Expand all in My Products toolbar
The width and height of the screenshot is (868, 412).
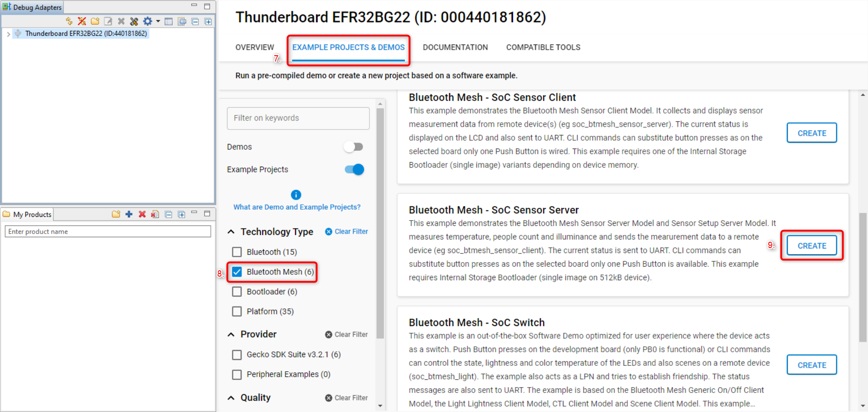[182, 215]
